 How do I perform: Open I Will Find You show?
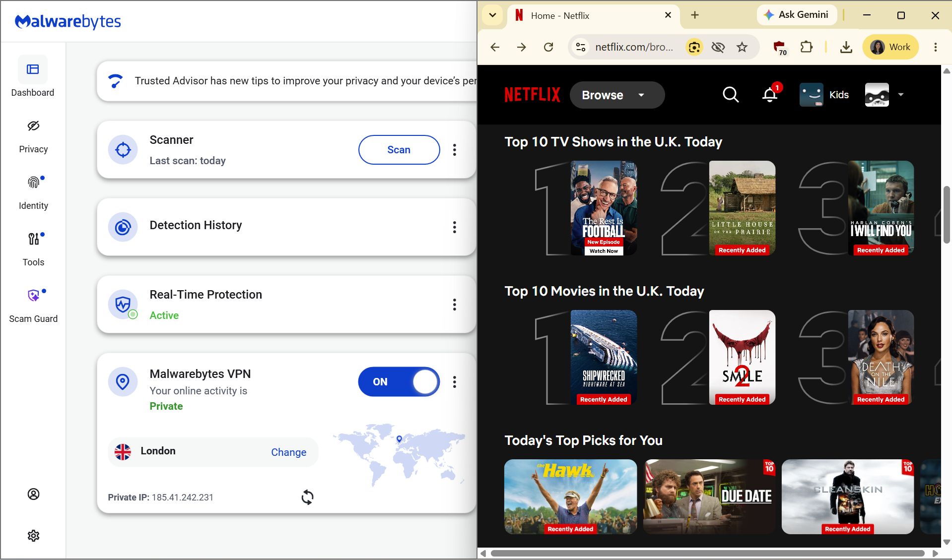881,208
